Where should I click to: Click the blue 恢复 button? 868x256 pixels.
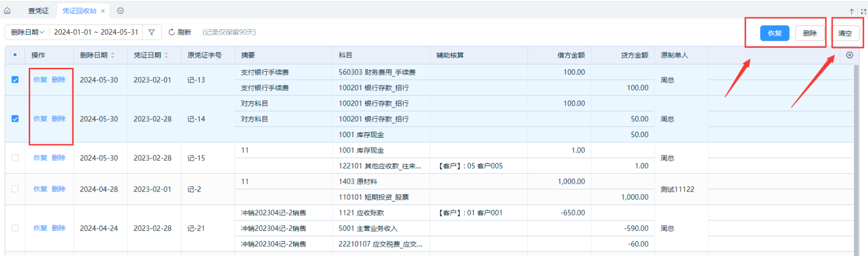tap(775, 33)
